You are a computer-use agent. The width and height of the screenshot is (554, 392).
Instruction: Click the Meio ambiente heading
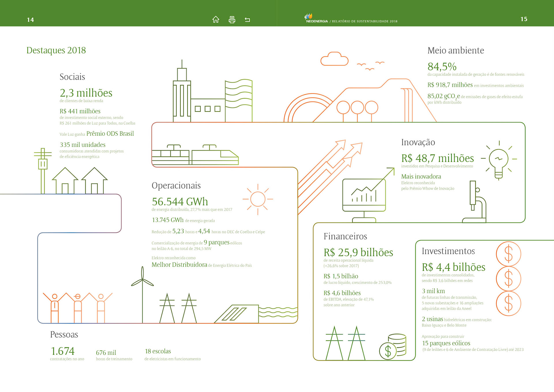coord(456,51)
